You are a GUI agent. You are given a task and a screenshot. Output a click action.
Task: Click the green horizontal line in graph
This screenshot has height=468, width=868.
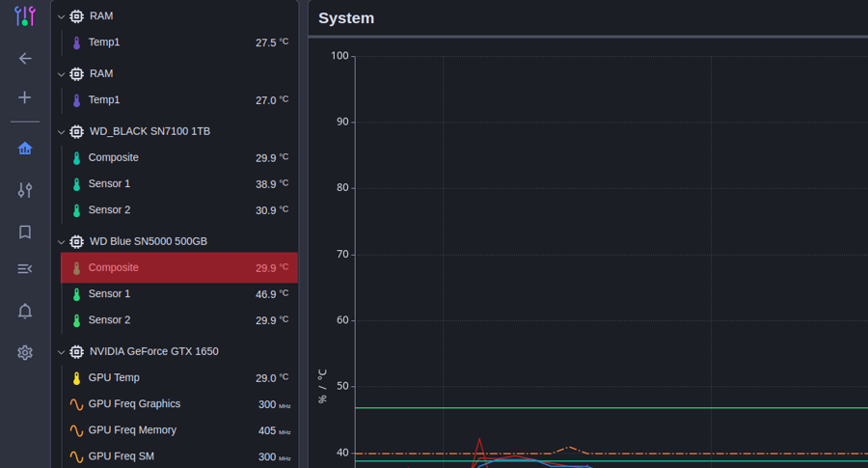coord(608,407)
